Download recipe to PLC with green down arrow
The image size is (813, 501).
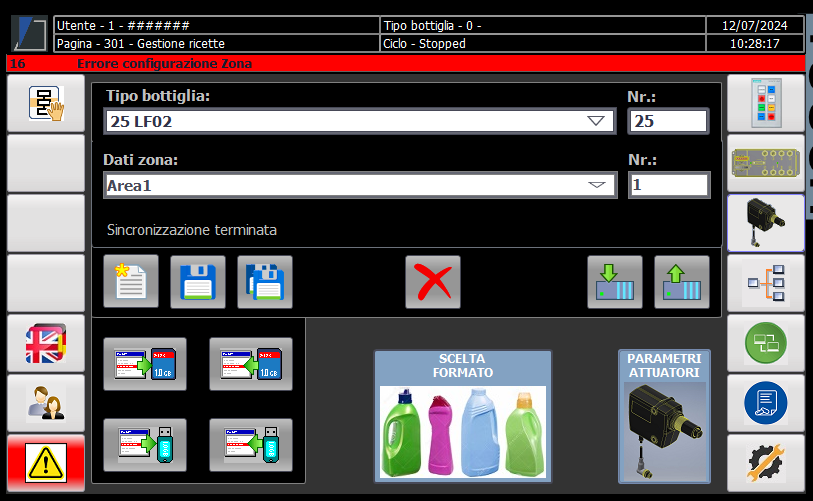[615, 282]
